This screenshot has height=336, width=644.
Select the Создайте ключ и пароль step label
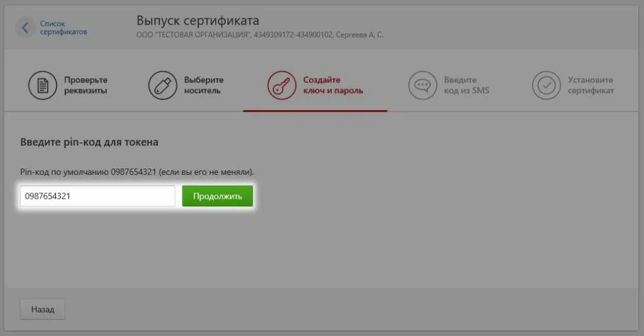tap(333, 86)
